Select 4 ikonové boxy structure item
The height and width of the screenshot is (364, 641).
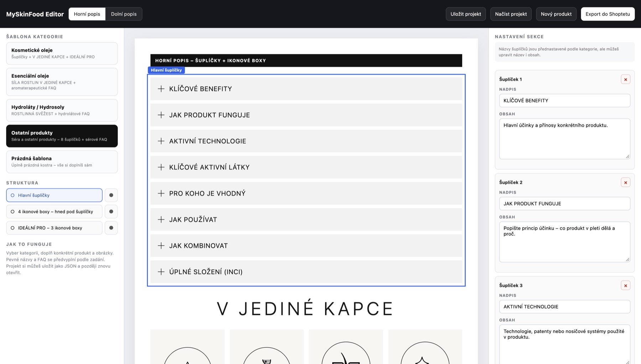(54, 212)
